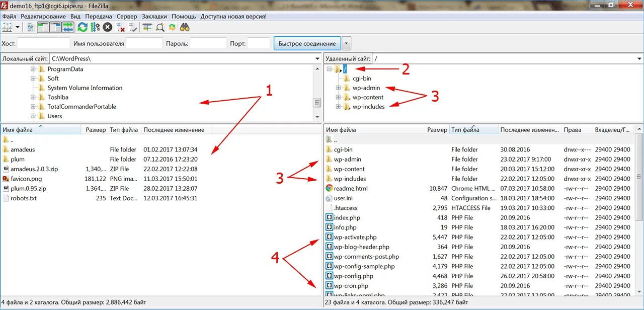Click robots.txt file icon
The width and height of the screenshot is (644, 310).
(x=6, y=198)
